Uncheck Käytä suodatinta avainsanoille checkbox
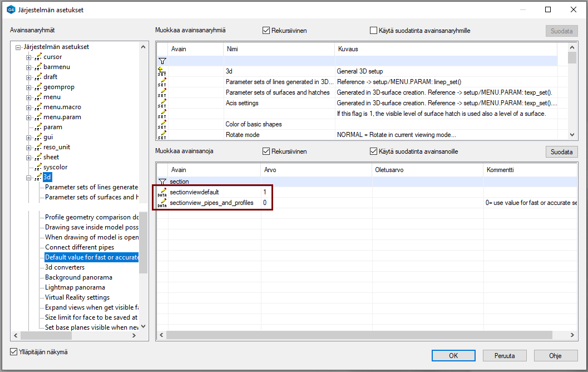The width and height of the screenshot is (588, 372). [x=374, y=151]
